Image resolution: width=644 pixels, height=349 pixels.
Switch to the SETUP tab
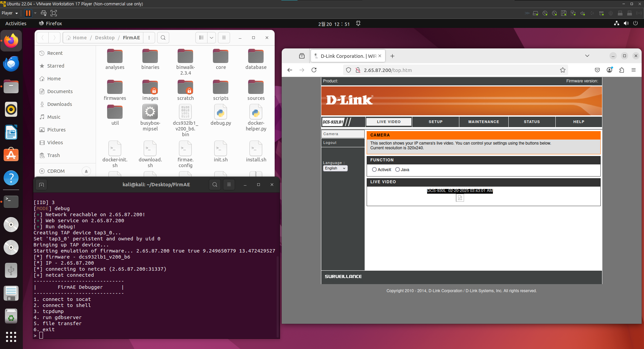[x=435, y=122]
